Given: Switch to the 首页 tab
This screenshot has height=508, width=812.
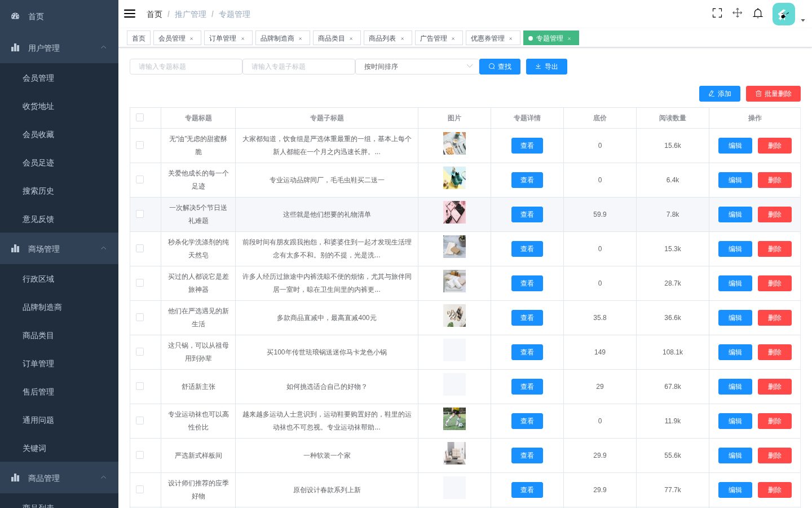Looking at the screenshot, I should [139, 38].
